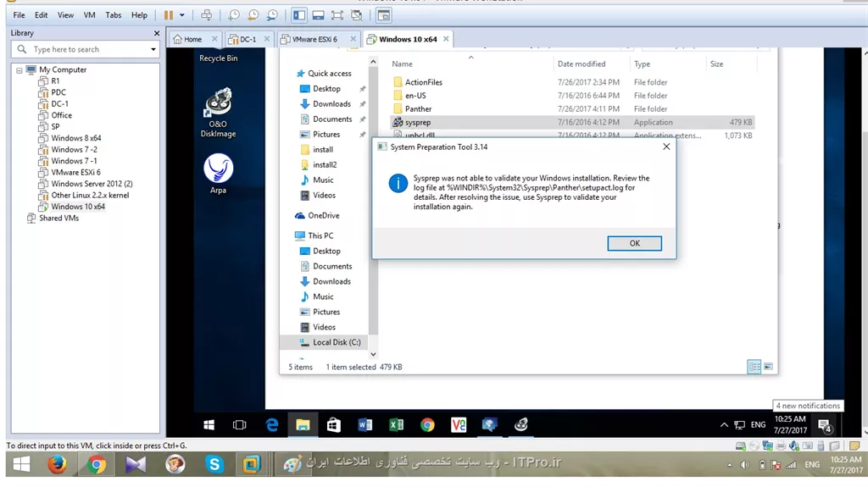Click the Unity mode icon
Viewport: 868px width, 487px height.
[357, 15]
